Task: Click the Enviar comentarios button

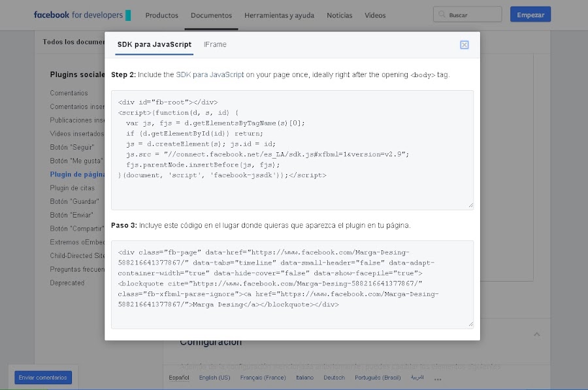Action: pos(42,377)
